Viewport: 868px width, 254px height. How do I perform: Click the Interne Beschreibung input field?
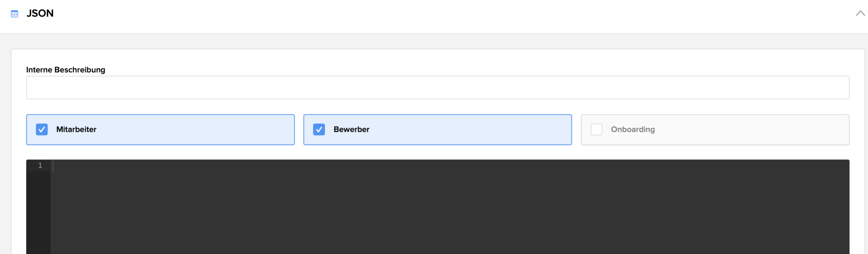point(438,87)
